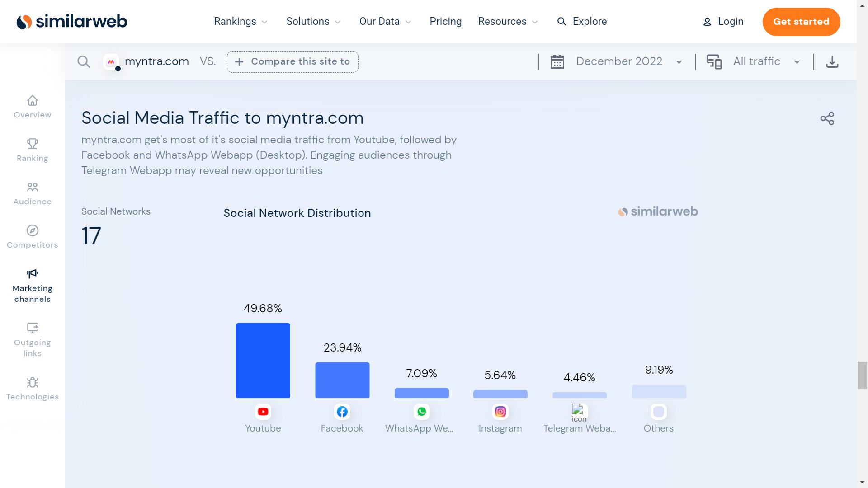
Task: Share the Social Media Traffic section
Action: coord(827,118)
